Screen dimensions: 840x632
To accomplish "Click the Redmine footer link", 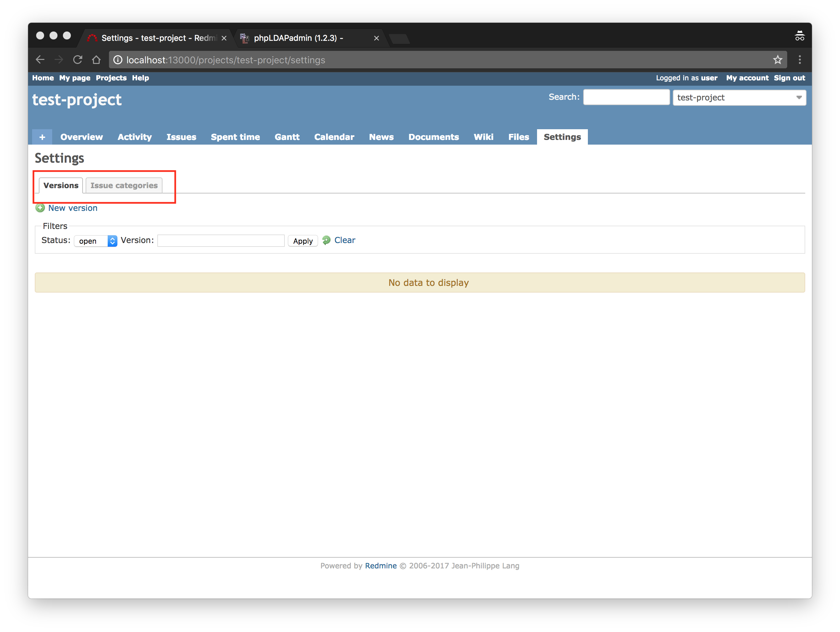I will tap(381, 565).
